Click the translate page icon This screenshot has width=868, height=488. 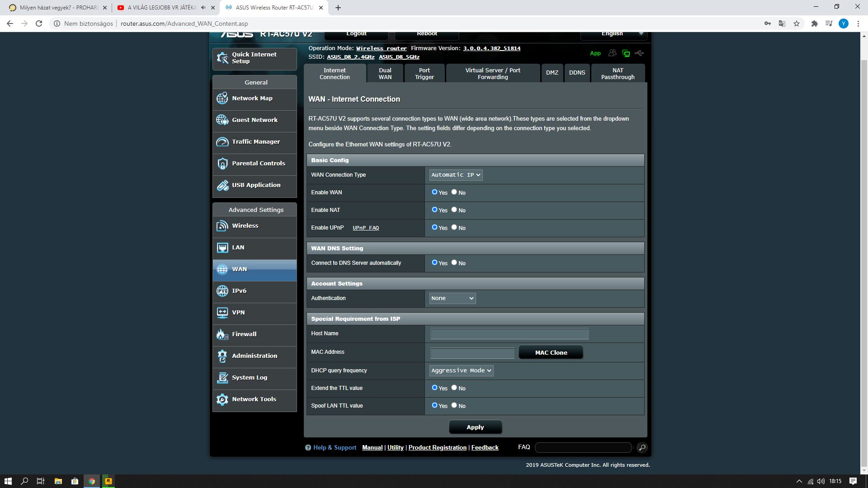pos(782,23)
